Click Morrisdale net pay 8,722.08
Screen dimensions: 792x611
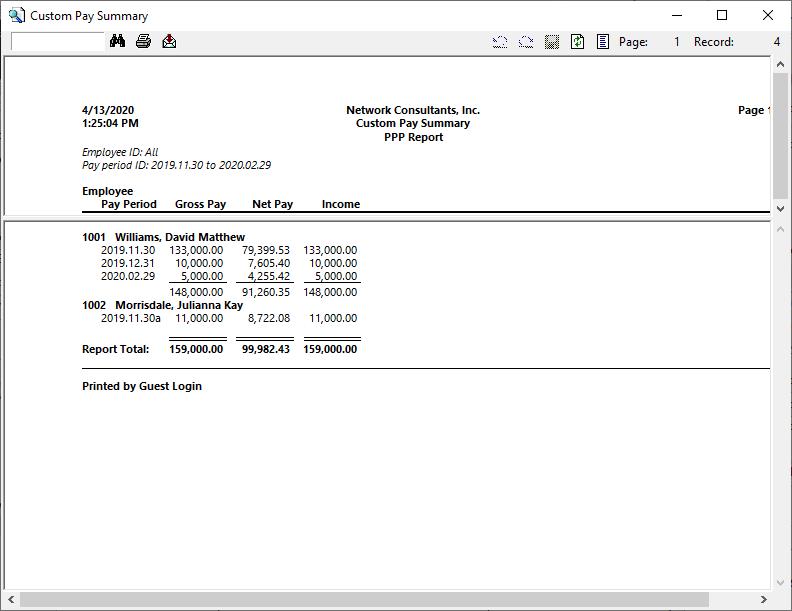pos(269,319)
